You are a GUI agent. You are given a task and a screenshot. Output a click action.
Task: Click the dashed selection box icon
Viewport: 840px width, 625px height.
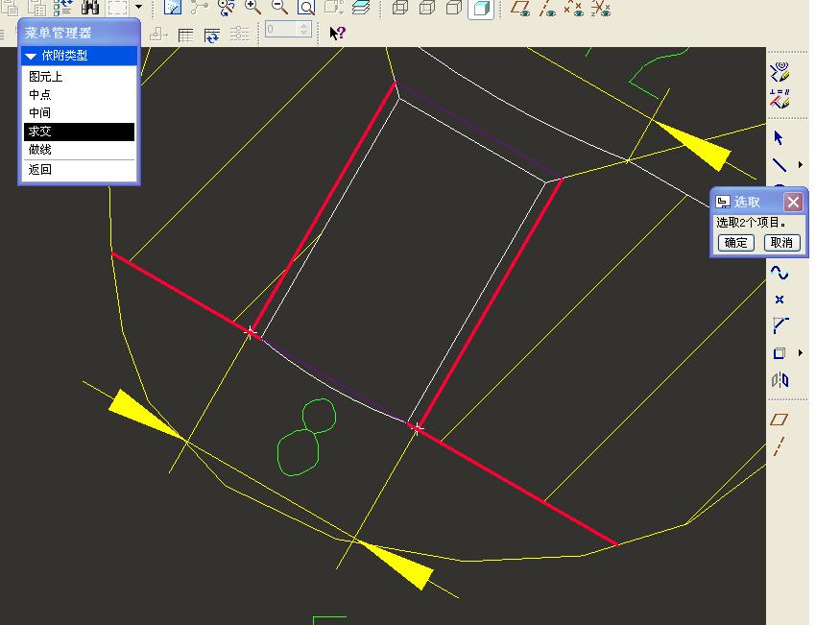(x=118, y=8)
